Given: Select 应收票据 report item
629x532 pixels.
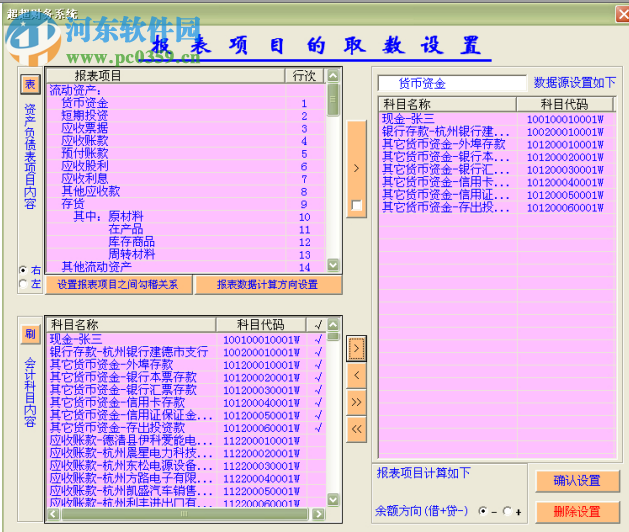Looking at the screenshot, I should [186, 128].
